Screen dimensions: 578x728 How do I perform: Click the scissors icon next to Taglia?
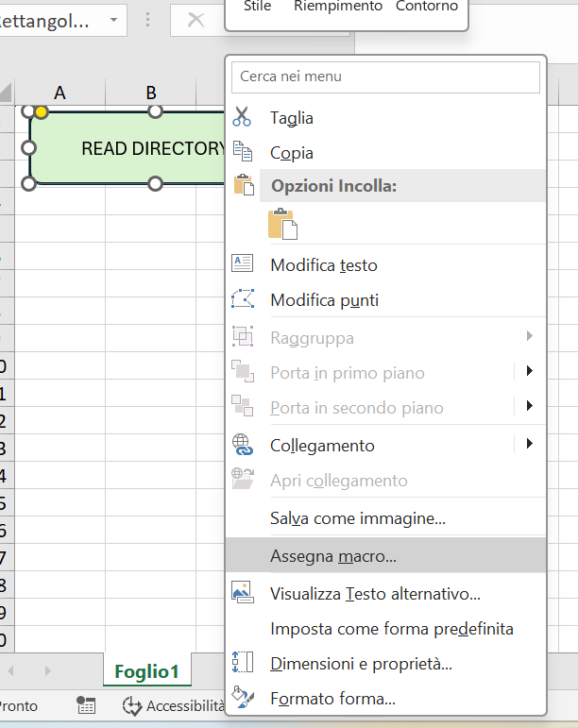tap(242, 117)
